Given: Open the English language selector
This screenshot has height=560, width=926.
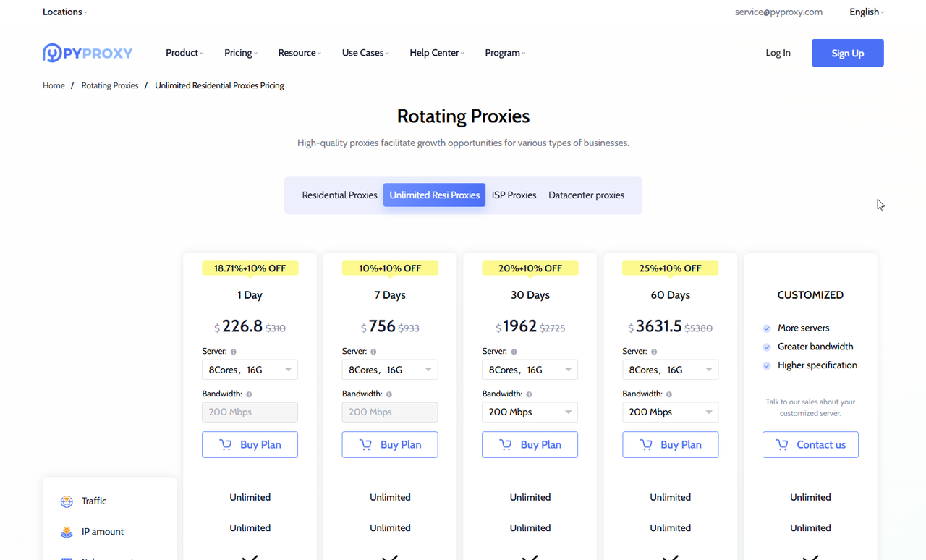Looking at the screenshot, I should pos(866,12).
